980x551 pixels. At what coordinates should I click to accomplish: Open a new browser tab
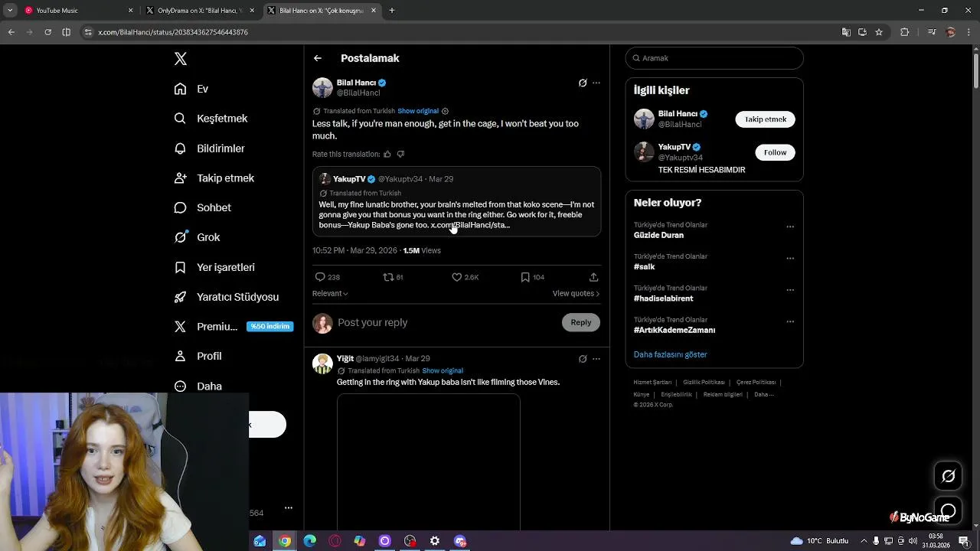coord(392,11)
